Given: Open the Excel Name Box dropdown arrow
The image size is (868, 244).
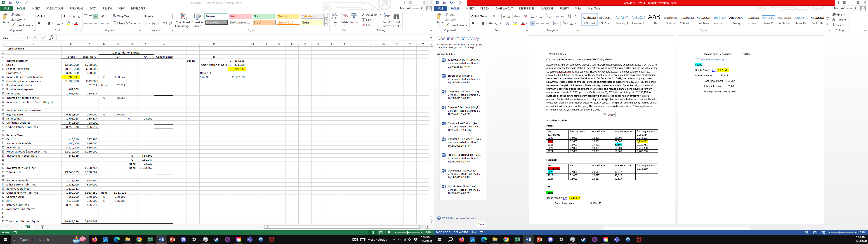Looking at the screenshot, I should click(22, 38).
